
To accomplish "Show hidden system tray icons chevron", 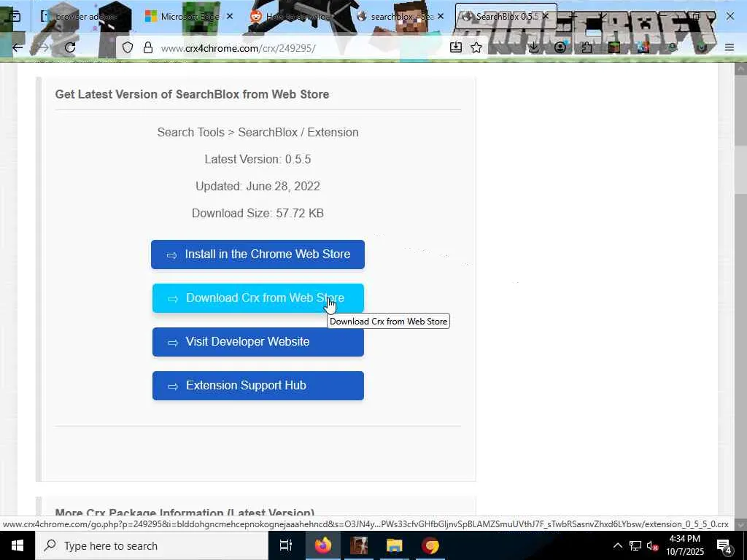I will [x=617, y=545].
